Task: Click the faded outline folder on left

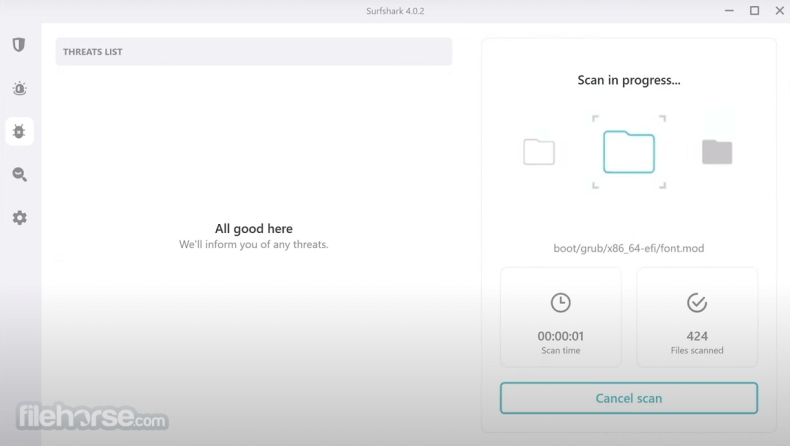Action: point(539,152)
